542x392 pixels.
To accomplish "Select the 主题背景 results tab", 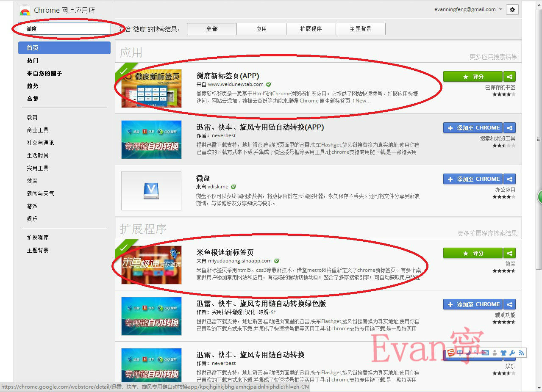I will pyautogui.click(x=361, y=29).
